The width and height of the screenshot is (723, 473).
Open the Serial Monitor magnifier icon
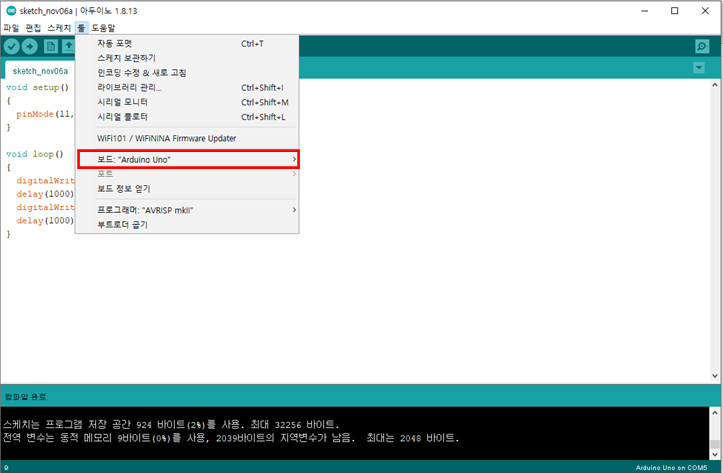point(702,46)
